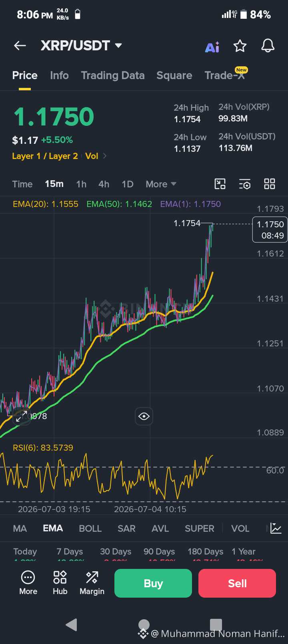Tap EMA(20) legend value
This screenshot has width=288, height=644.
click(x=46, y=204)
